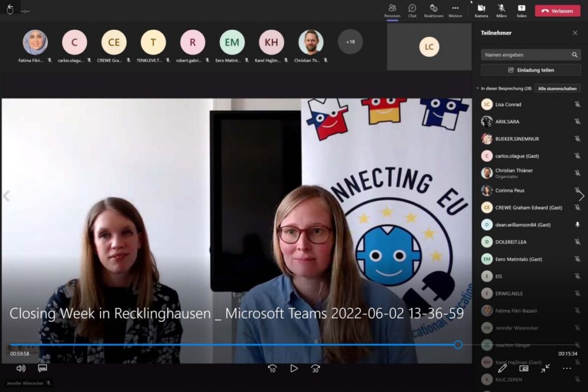Click the mic icon next to ARIK.SARA

click(577, 122)
